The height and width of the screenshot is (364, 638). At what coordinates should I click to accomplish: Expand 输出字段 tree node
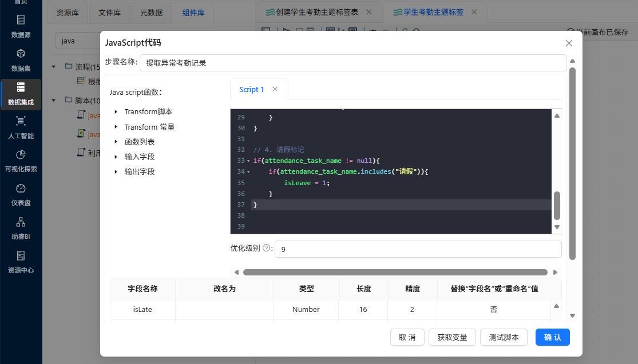click(116, 172)
